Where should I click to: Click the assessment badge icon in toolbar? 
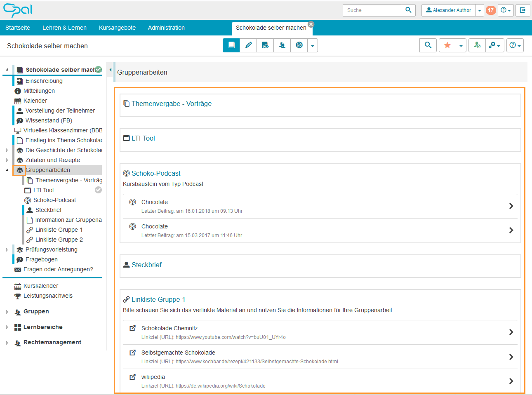299,45
